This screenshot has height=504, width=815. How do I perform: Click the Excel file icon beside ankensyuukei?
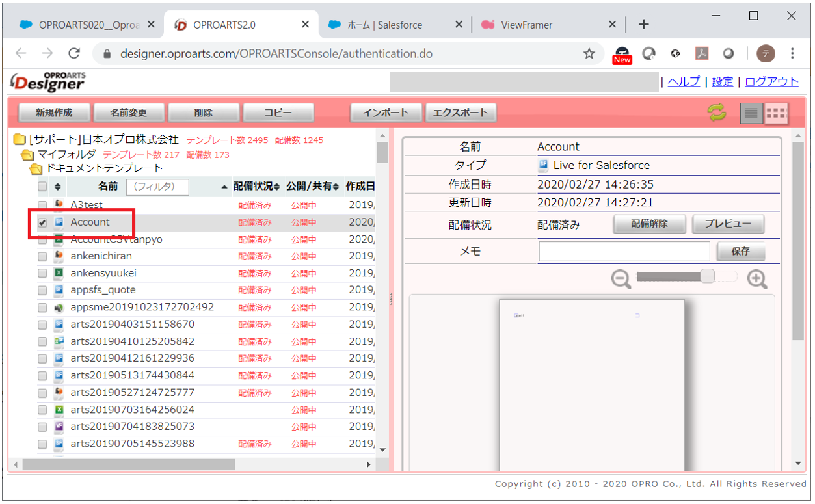pos(58,273)
